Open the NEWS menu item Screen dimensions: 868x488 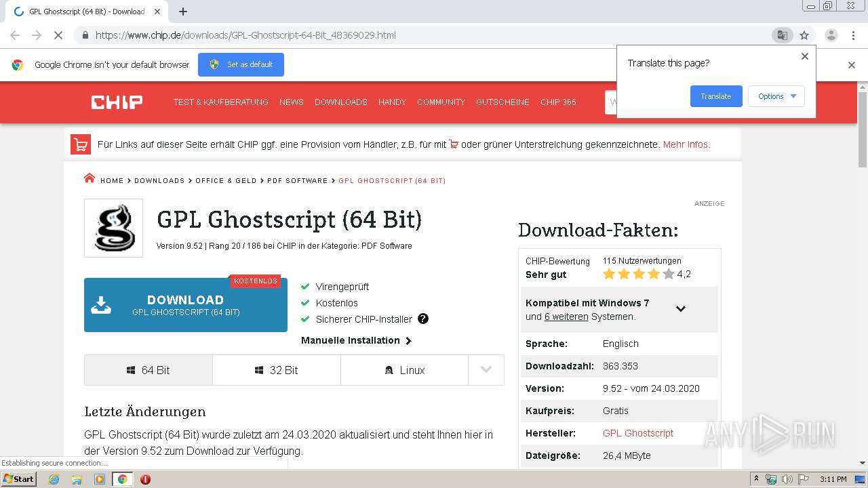[x=292, y=102]
